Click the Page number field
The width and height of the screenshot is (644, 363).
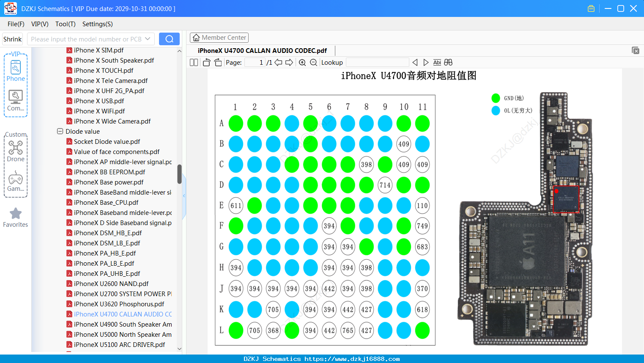[255, 63]
